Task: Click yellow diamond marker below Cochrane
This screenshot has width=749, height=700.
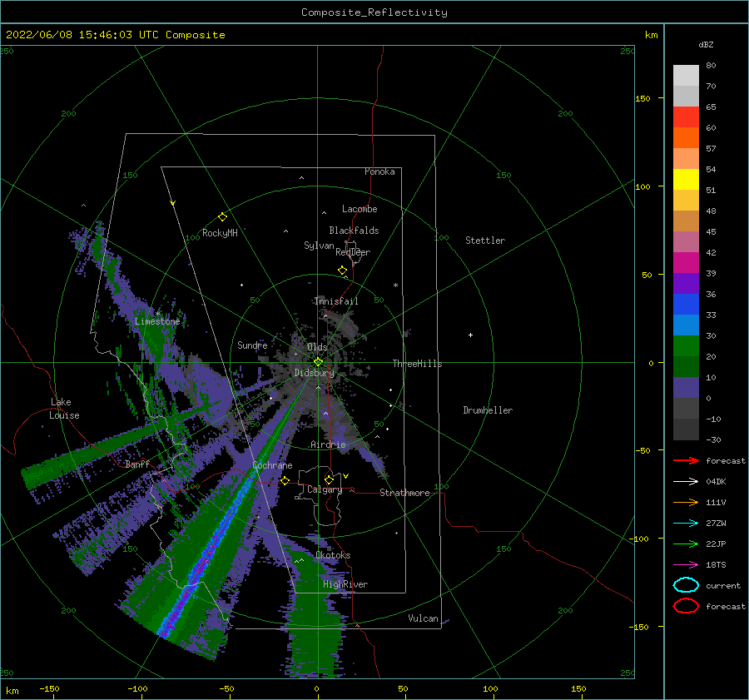Action: 285,480
